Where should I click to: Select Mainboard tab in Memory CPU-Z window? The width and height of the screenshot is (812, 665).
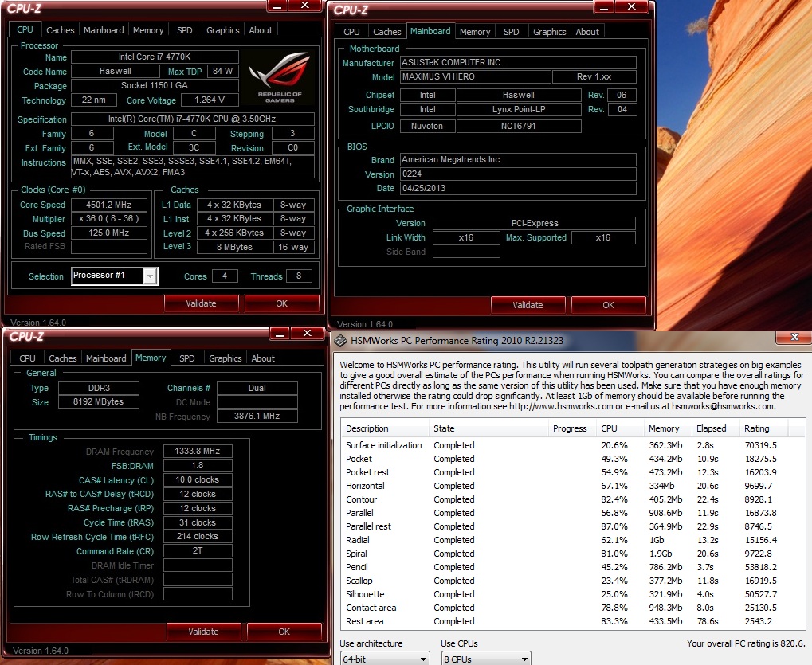pos(106,358)
